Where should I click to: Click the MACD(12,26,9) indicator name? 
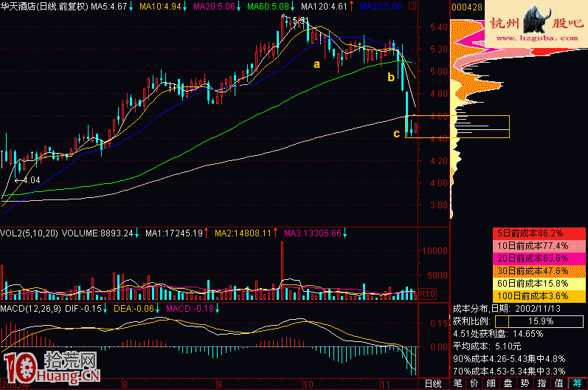(x=30, y=309)
